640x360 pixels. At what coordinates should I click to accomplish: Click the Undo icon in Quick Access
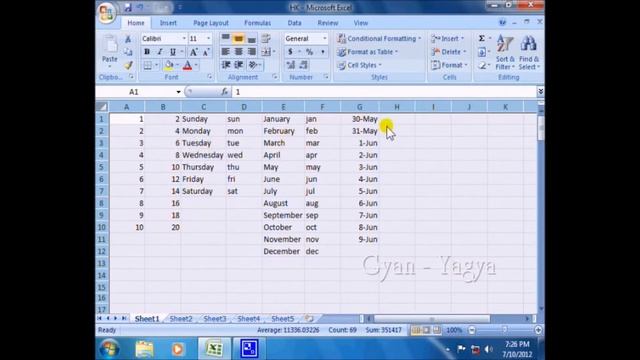140,7
